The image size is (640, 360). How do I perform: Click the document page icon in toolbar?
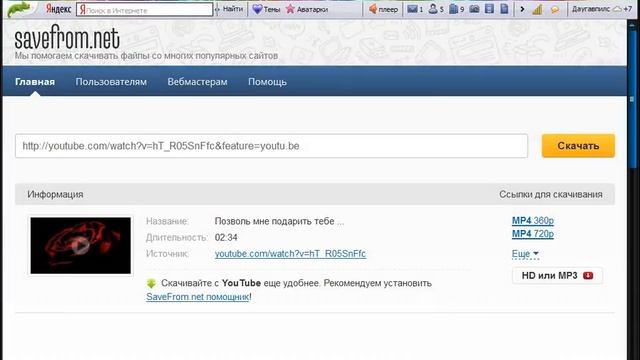[504, 9]
